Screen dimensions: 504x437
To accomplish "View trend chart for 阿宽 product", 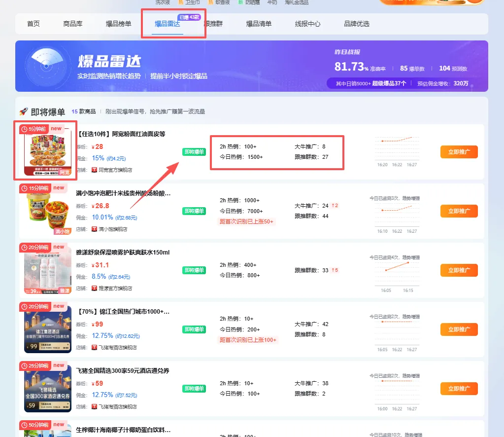I will tap(397, 151).
